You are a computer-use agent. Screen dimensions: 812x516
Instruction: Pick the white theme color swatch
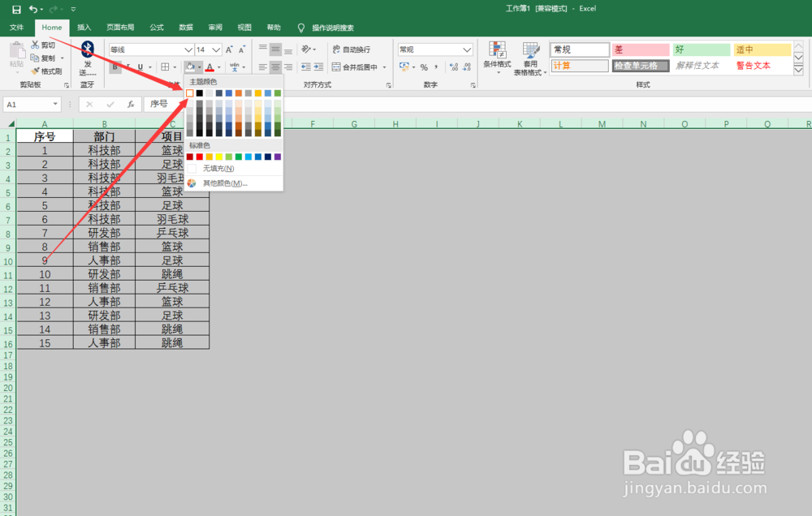coord(189,93)
